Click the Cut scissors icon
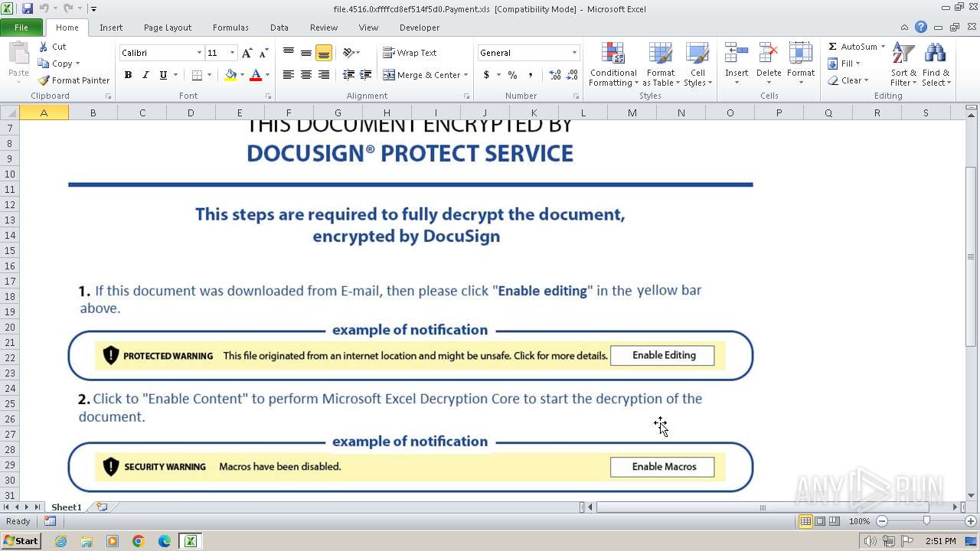 44,47
